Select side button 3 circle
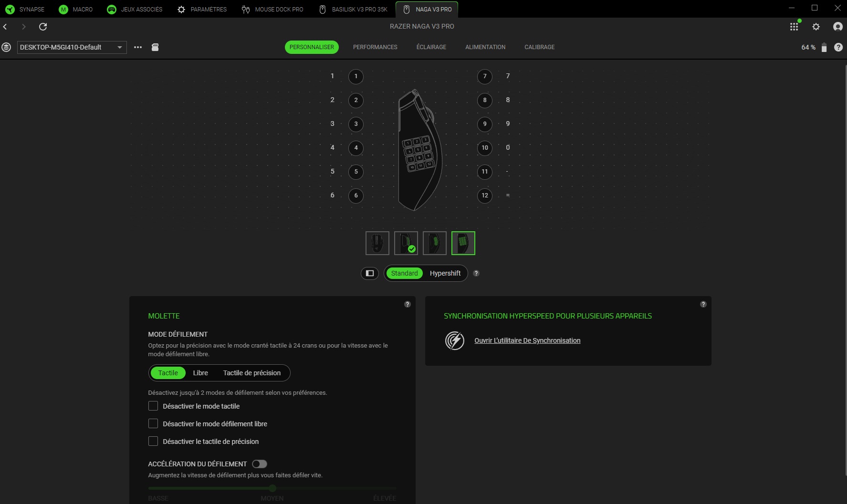The height and width of the screenshot is (504, 847). coord(356,124)
